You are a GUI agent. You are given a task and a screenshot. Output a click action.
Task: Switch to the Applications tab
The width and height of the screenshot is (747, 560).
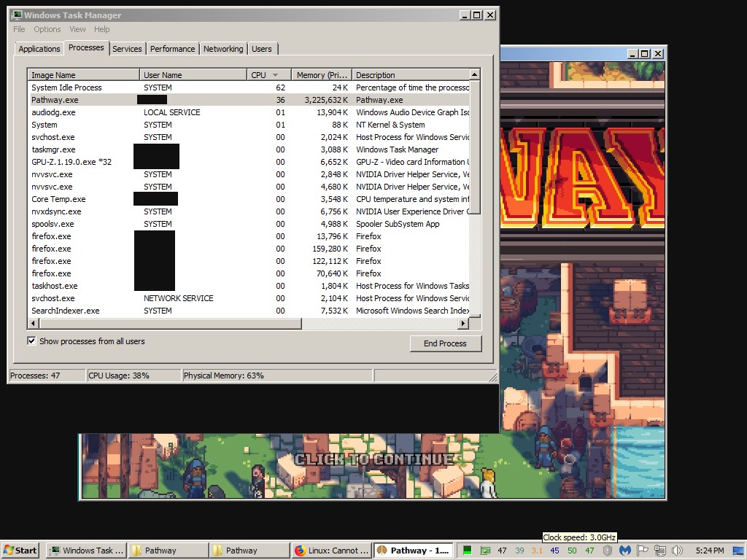(39, 49)
